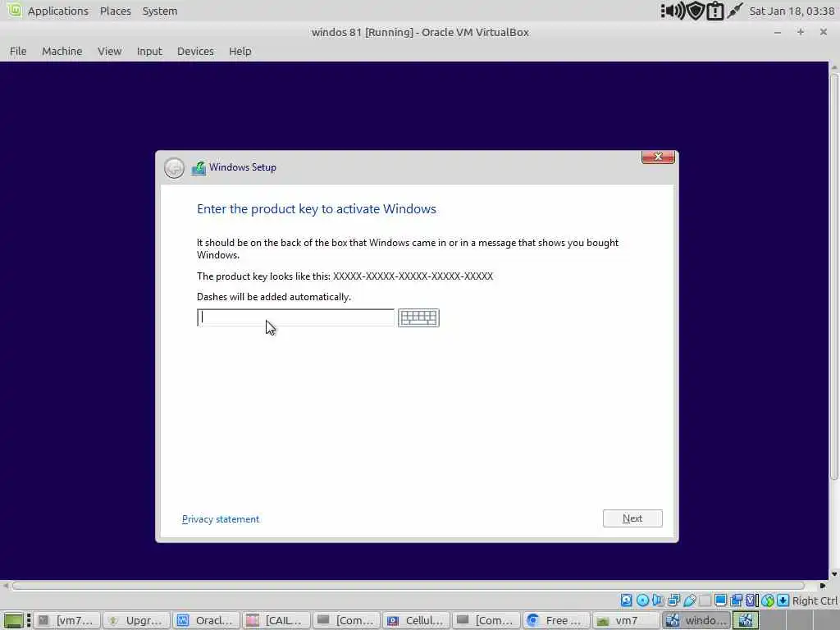
Task: Click the keyboard capture arrow icon
Action: 783,600
